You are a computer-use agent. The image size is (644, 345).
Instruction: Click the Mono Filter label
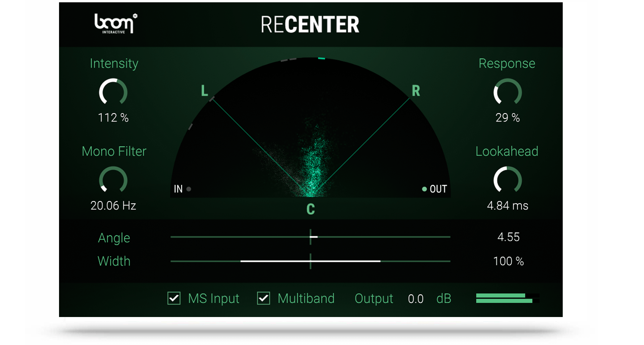pyautogui.click(x=114, y=151)
